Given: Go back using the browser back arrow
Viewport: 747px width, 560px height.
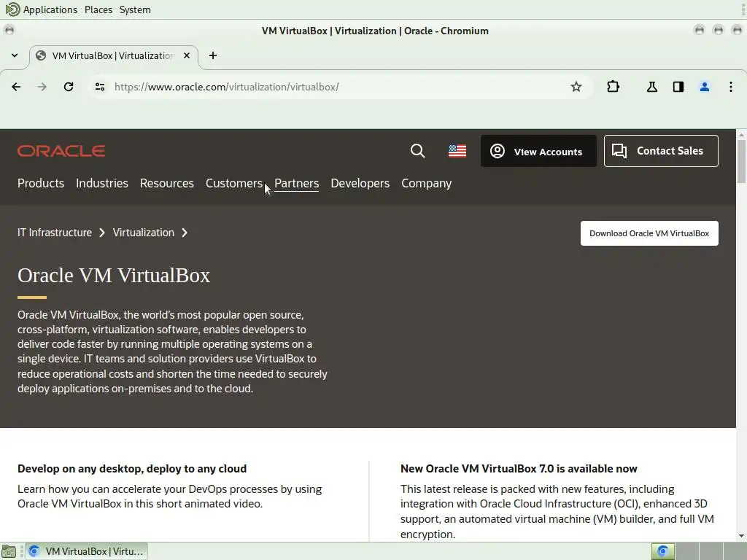Looking at the screenshot, I should pos(16,87).
